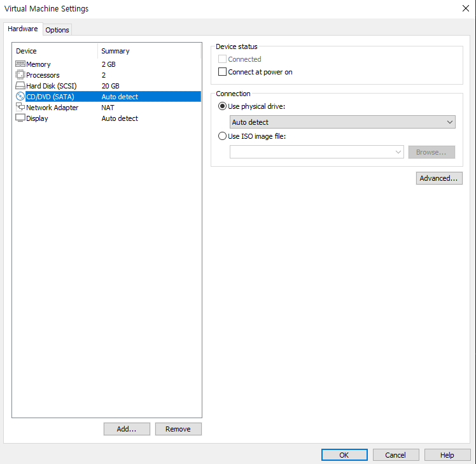The width and height of the screenshot is (476, 464).
Task: Click the Display Auto detect summary
Action: [120, 118]
